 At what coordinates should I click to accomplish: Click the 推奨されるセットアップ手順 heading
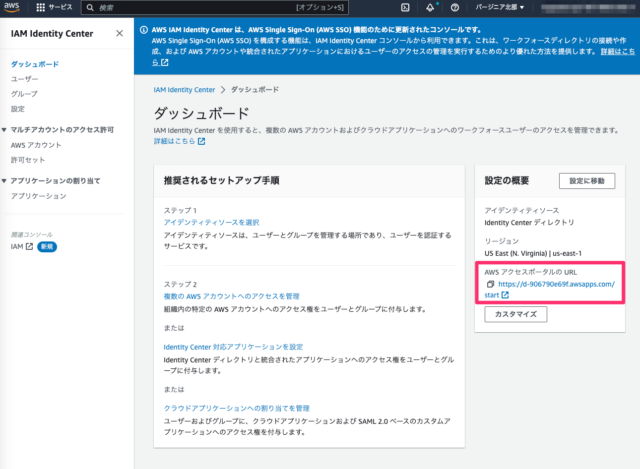221,181
